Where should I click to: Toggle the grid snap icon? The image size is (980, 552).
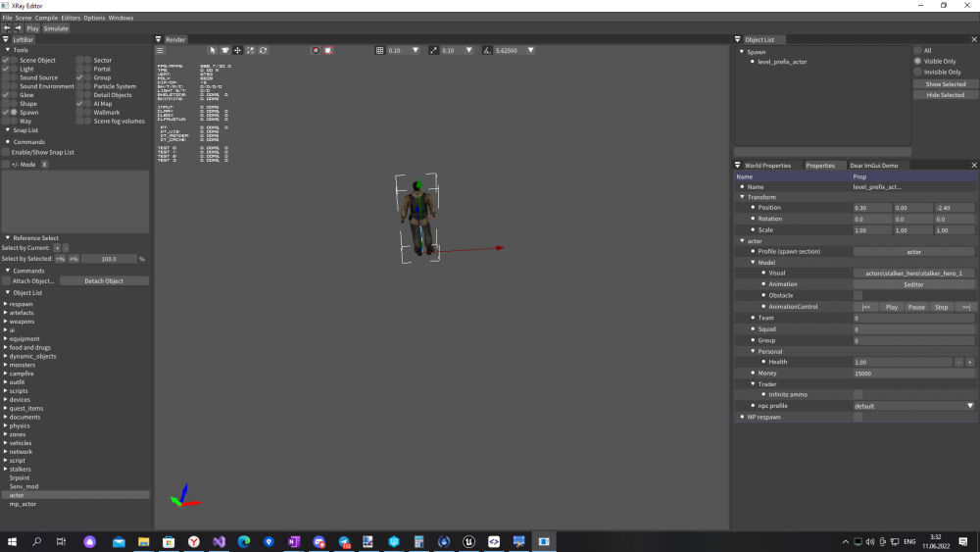pyautogui.click(x=379, y=51)
